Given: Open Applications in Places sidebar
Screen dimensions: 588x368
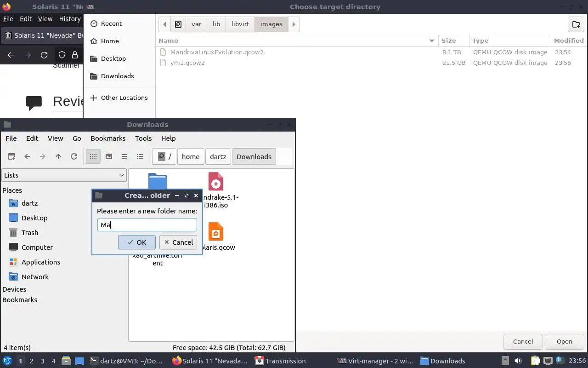Looking at the screenshot, I should pos(41,262).
